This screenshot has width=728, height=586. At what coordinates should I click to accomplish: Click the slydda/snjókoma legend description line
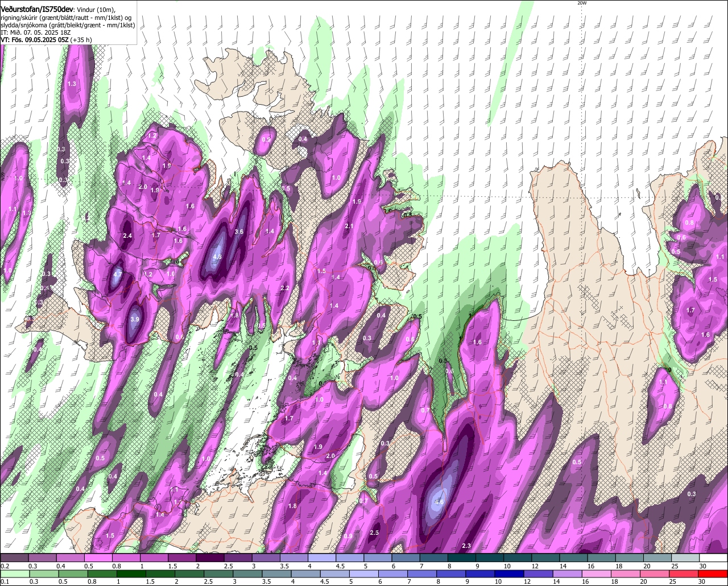coord(68,25)
